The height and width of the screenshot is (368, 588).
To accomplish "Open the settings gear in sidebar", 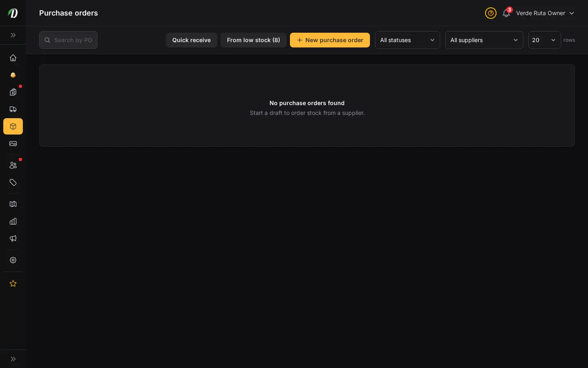I will (x=13, y=260).
